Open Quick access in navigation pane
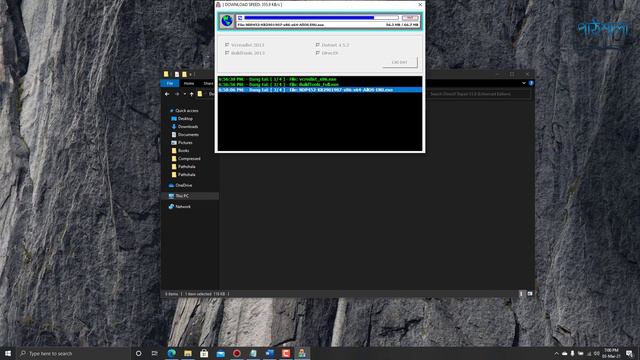Screen dimensions: 640x360 point(187,111)
